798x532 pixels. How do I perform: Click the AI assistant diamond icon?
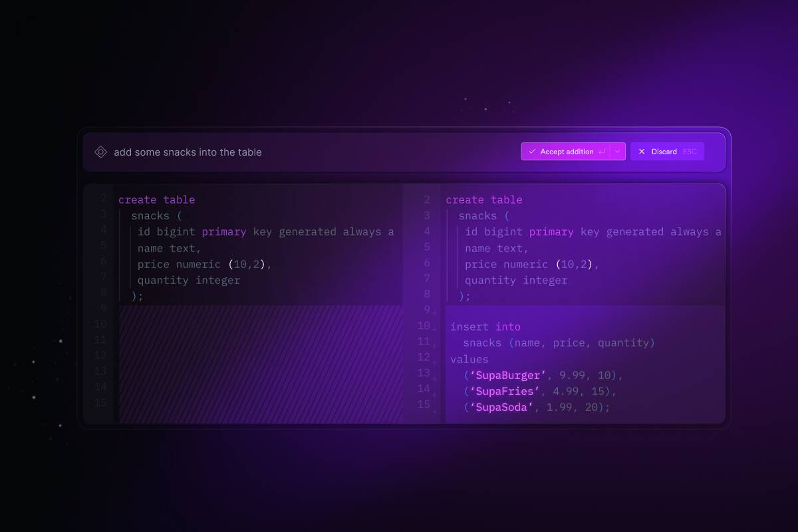(x=100, y=152)
